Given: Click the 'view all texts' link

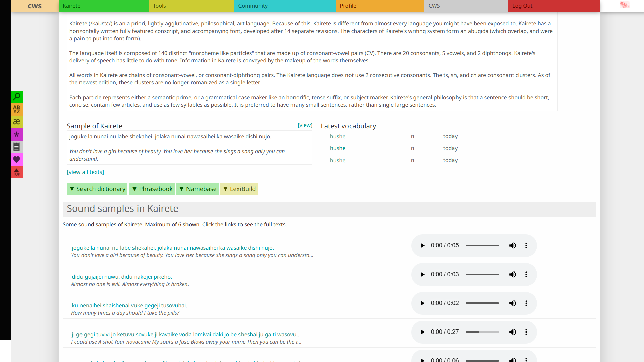Looking at the screenshot, I should (x=86, y=172).
